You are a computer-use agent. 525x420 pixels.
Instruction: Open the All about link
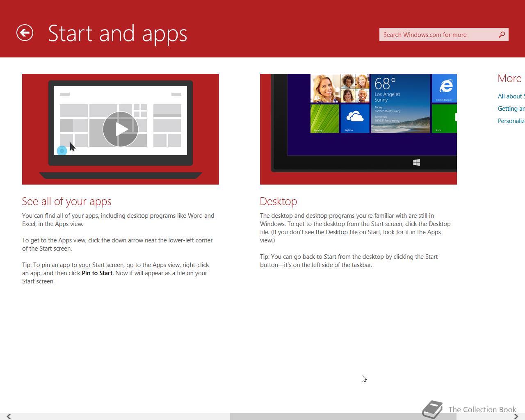(x=511, y=96)
